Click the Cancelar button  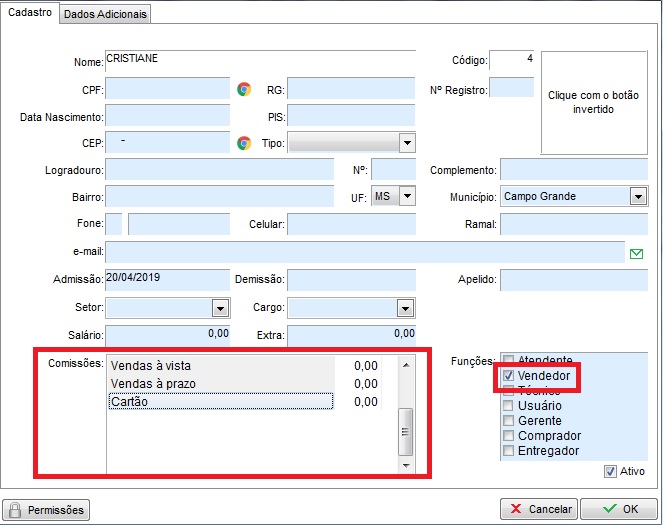[537, 509]
